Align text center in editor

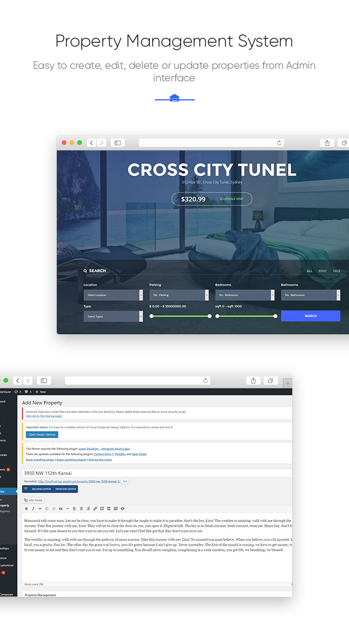81,509
